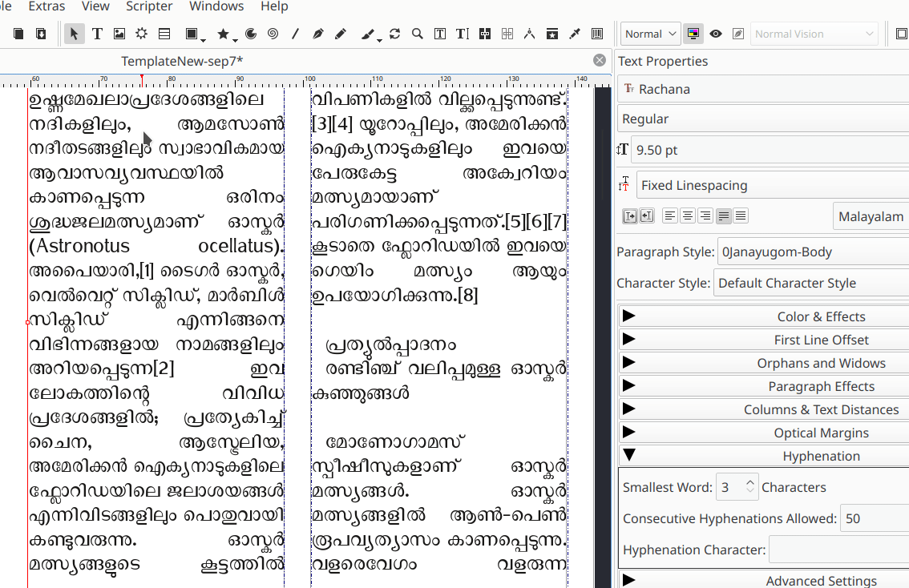The height and width of the screenshot is (588, 909).
Task: Select the Rotate Item tool
Action: (394, 34)
